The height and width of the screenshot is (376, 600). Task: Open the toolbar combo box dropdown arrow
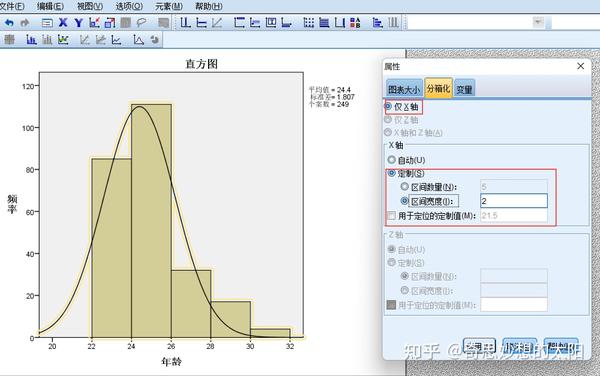coord(538,22)
